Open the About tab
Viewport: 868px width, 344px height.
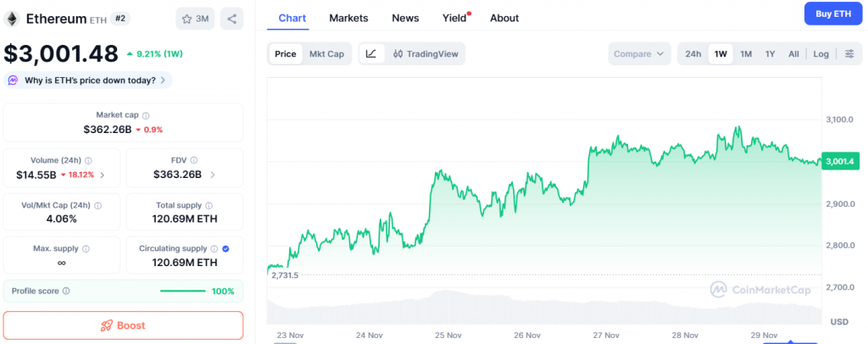pyautogui.click(x=504, y=18)
